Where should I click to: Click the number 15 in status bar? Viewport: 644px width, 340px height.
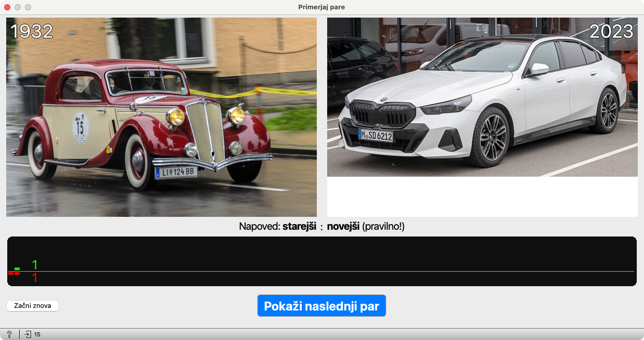pyautogui.click(x=37, y=334)
